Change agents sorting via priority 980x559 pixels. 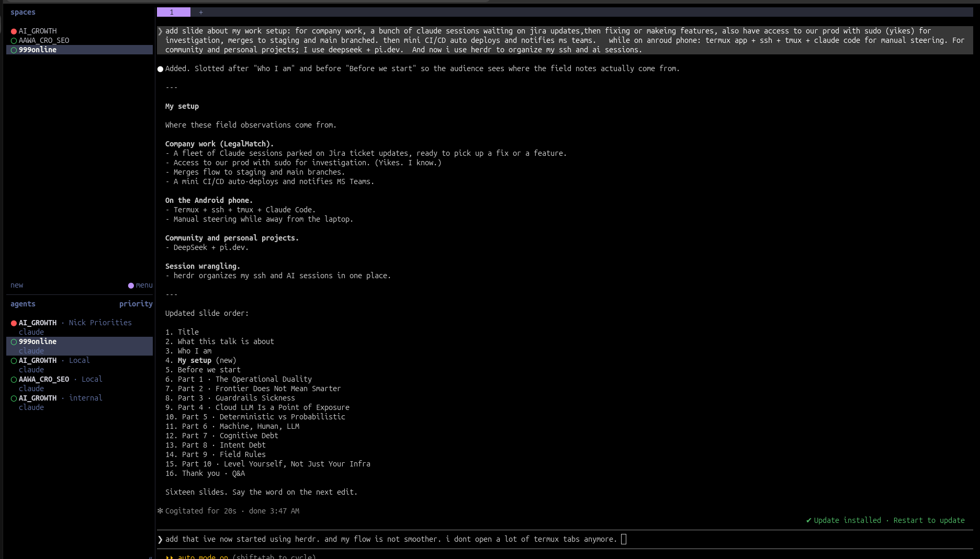click(x=136, y=304)
